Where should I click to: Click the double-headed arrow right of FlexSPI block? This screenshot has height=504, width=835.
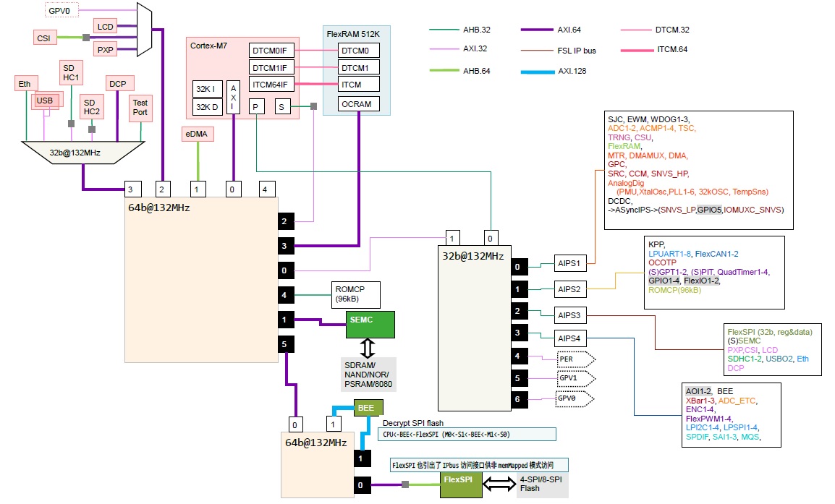499,483
